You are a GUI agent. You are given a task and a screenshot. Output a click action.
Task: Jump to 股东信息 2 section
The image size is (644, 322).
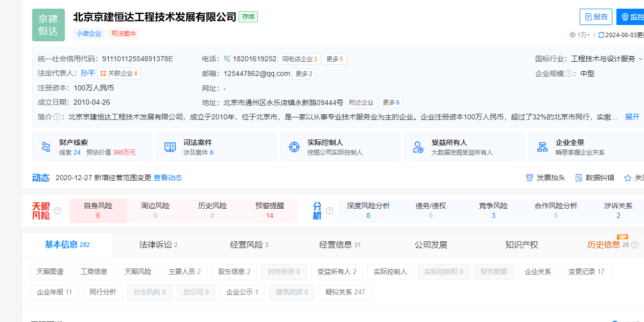[234, 272]
